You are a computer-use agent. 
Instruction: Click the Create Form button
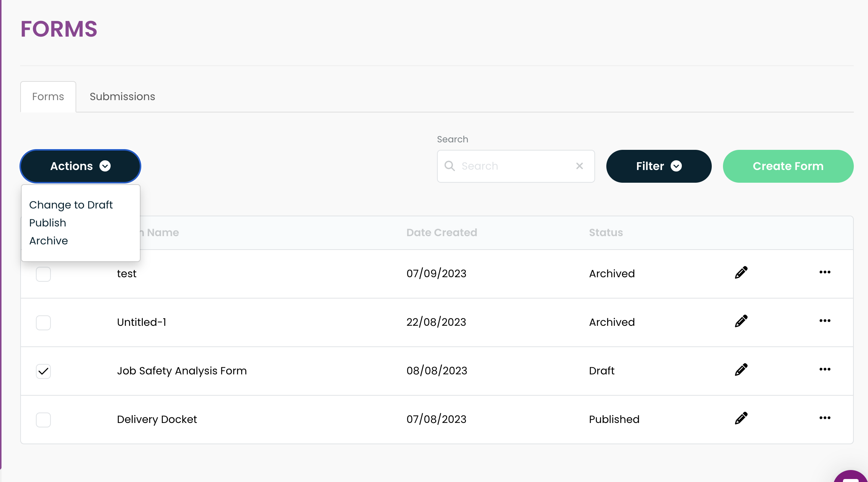(x=788, y=166)
